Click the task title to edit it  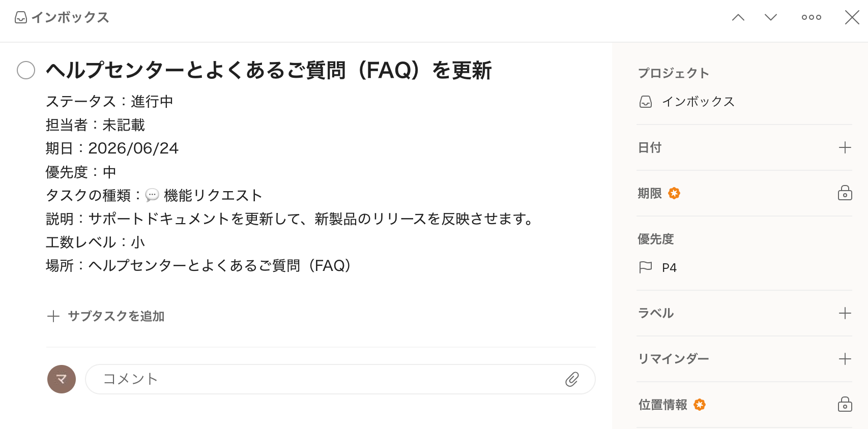[268, 70]
